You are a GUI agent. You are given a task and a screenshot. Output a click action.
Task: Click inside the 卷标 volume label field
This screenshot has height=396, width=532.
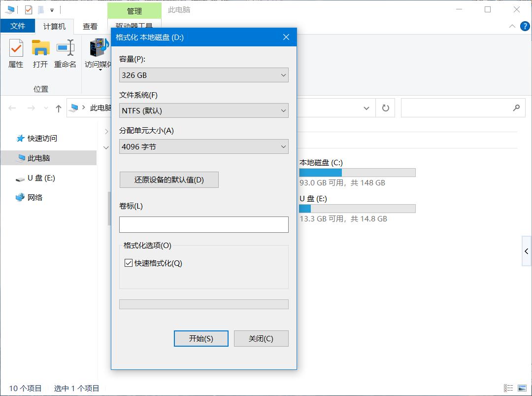(203, 224)
